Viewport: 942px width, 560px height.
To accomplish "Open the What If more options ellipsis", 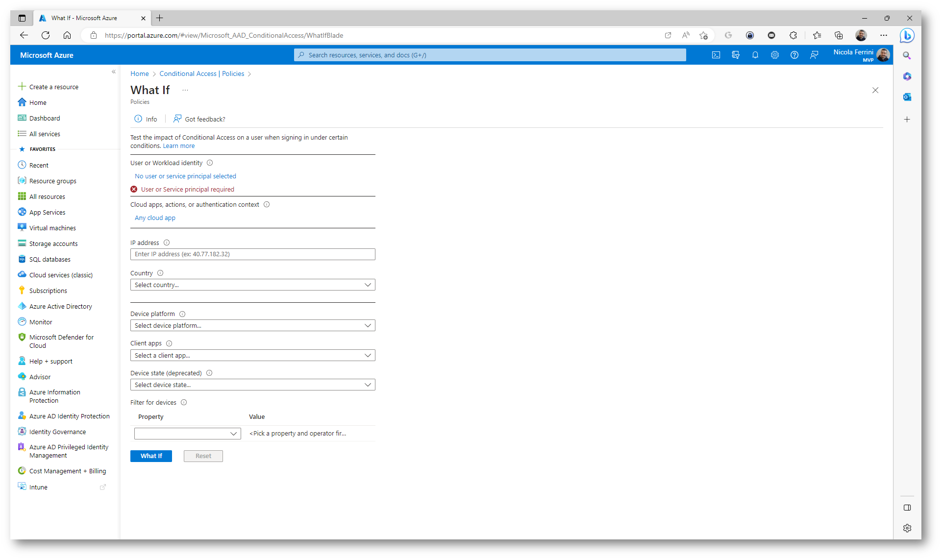I will point(185,90).
